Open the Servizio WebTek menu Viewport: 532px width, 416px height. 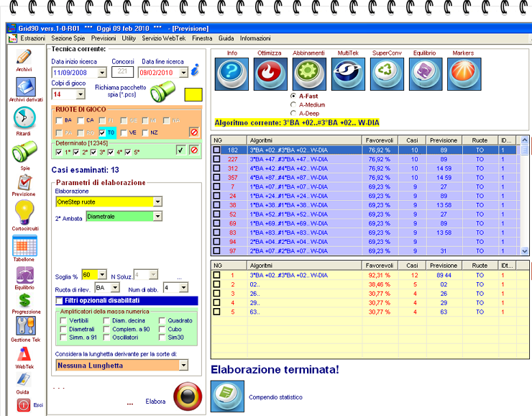point(163,38)
